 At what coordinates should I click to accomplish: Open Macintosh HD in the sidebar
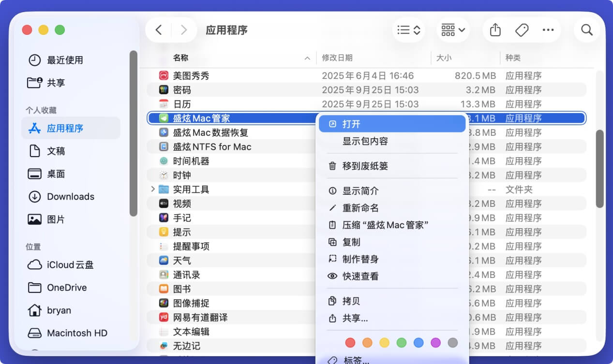[x=72, y=333]
